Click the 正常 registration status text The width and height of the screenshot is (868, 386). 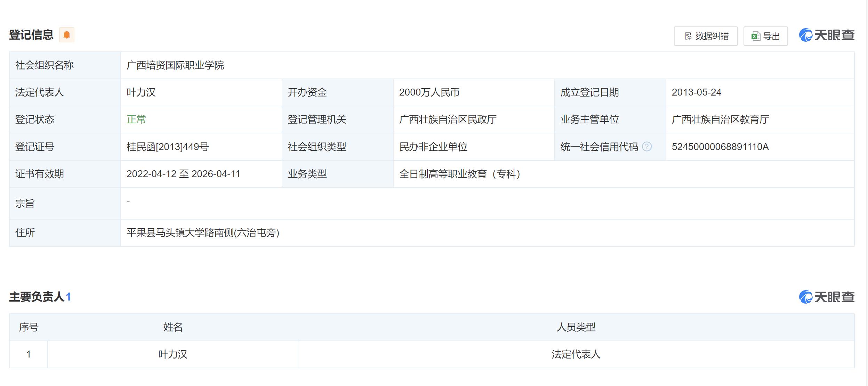[x=136, y=120]
